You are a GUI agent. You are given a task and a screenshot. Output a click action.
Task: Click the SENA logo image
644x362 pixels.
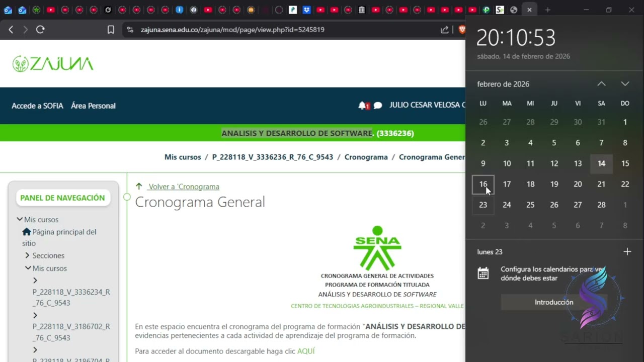coord(377,247)
